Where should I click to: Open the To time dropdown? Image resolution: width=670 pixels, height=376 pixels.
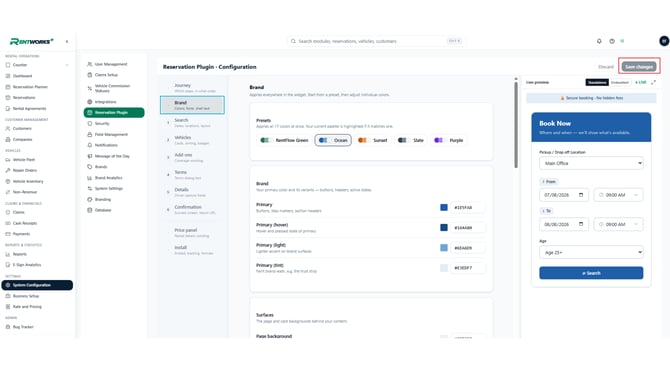(618, 224)
